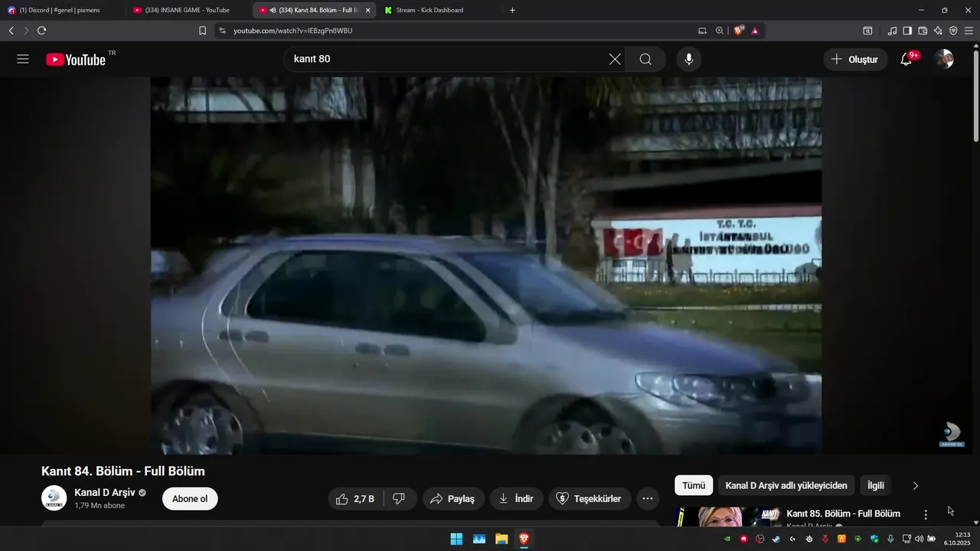Open Brave Rewards triangle icon

tap(755, 31)
